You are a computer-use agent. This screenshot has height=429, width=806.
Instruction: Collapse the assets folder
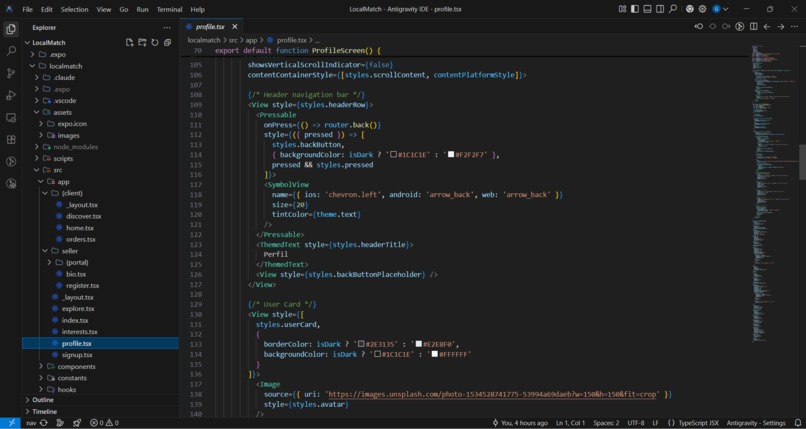pos(36,112)
